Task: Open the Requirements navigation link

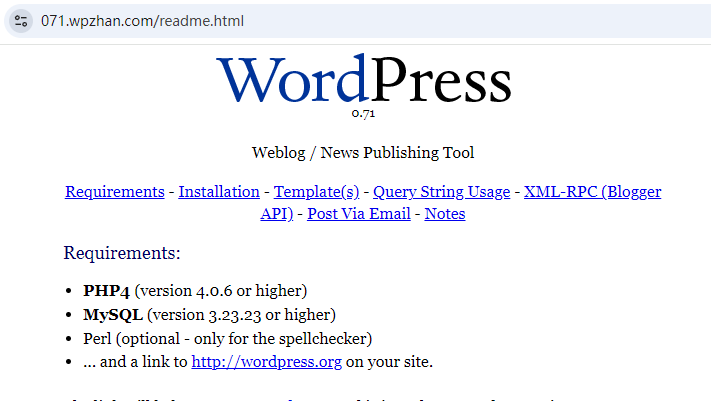Action: pyautogui.click(x=114, y=192)
